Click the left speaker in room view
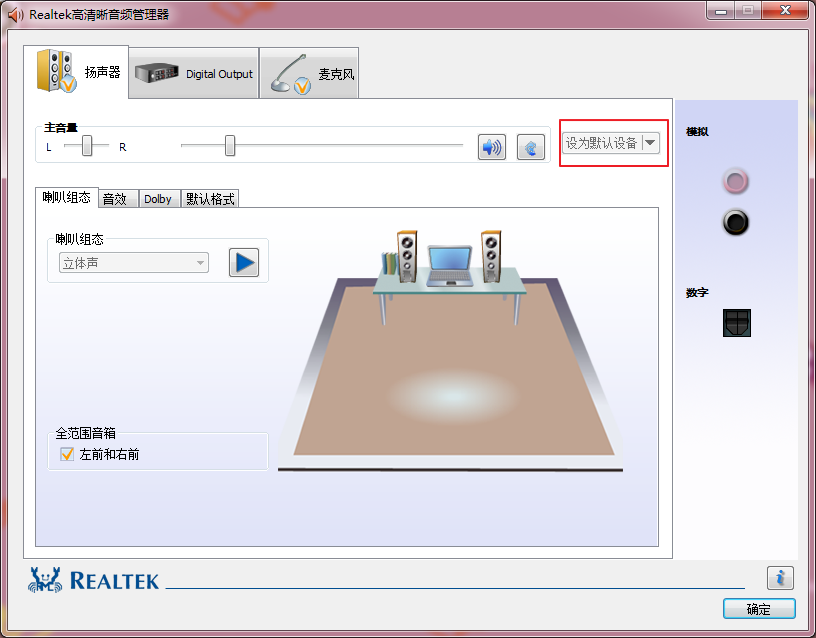Screen dimensions: 816x638 (406, 257)
